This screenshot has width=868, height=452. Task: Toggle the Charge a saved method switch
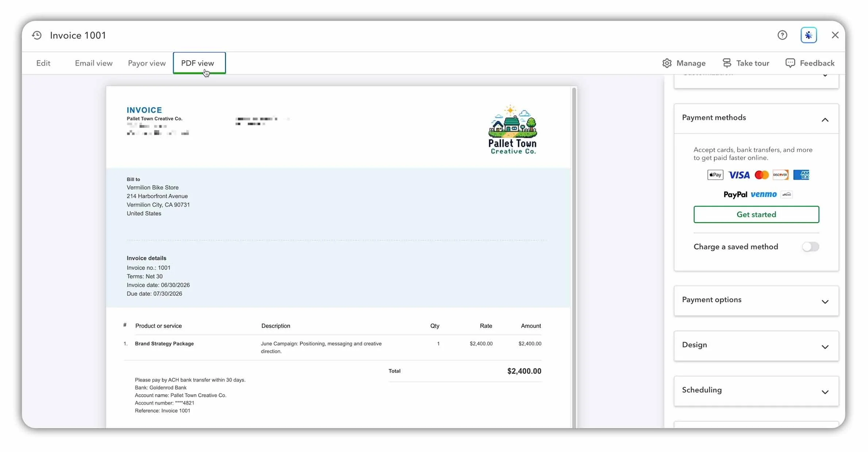coord(810,247)
